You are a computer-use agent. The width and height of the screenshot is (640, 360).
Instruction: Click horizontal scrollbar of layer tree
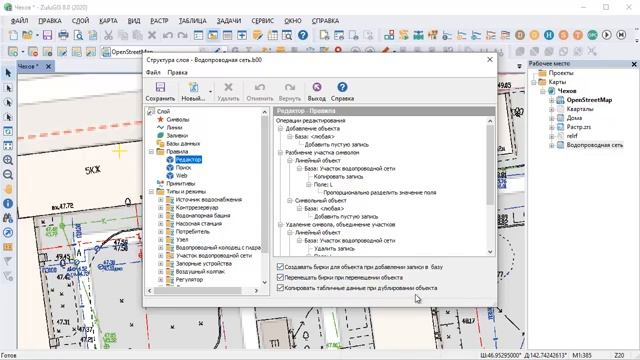click(x=198, y=291)
